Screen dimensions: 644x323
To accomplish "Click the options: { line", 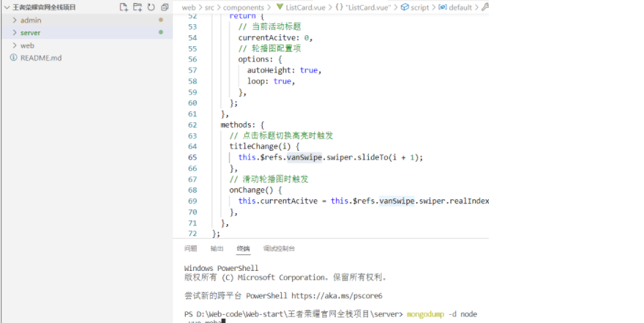I will pyautogui.click(x=260, y=59).
